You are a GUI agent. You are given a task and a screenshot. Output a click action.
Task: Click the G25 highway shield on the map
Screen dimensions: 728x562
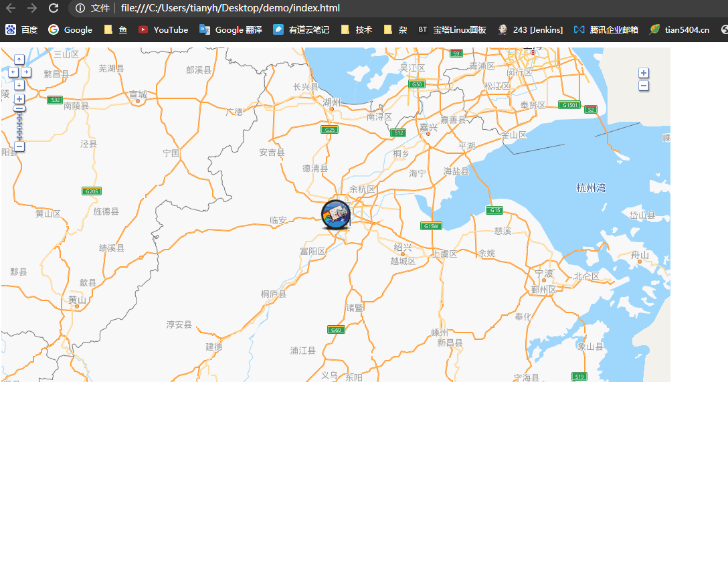tap(330, 130)
